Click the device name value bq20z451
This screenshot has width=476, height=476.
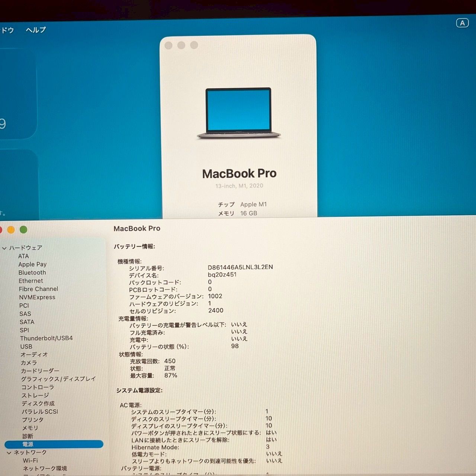coord(222,274)
